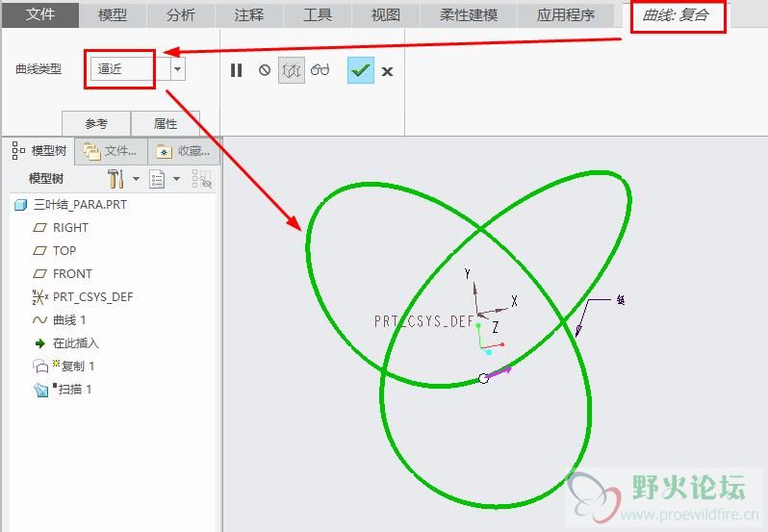
Task: Select PRT_CSYS_DEF in the model tree
Action: [x=93, y=296]
